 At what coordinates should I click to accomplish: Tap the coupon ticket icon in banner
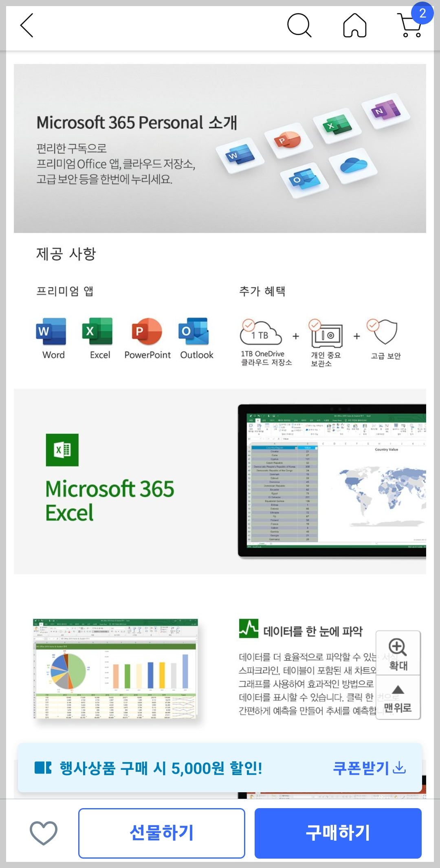click(43, 768)
